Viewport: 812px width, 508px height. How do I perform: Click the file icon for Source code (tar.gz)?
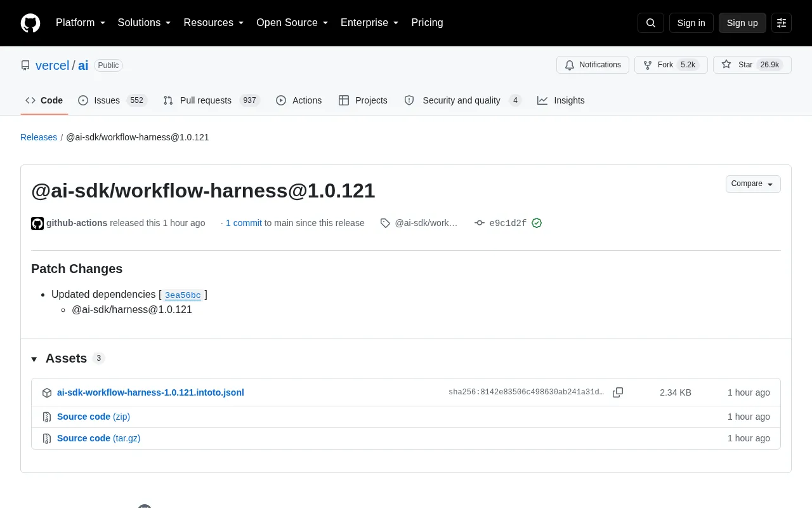(x=47, y=439)
